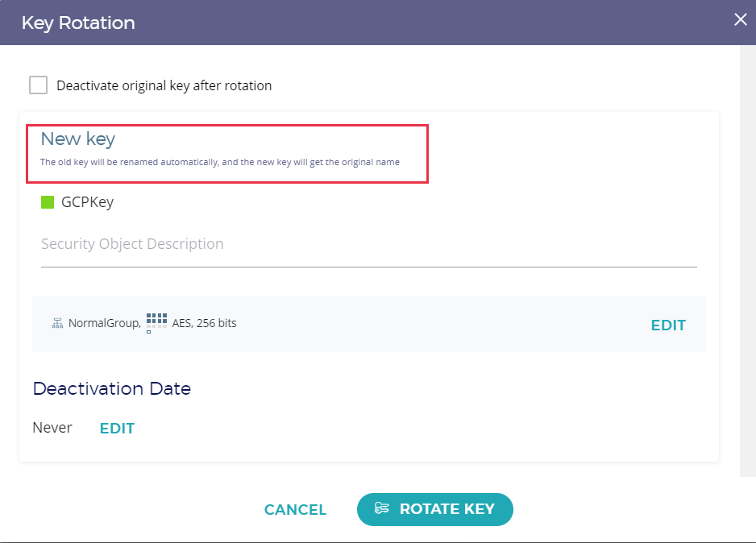Click the Key Rotation dialog title
The height and width of the screenshot is (543, 756).
click(78, 23)
